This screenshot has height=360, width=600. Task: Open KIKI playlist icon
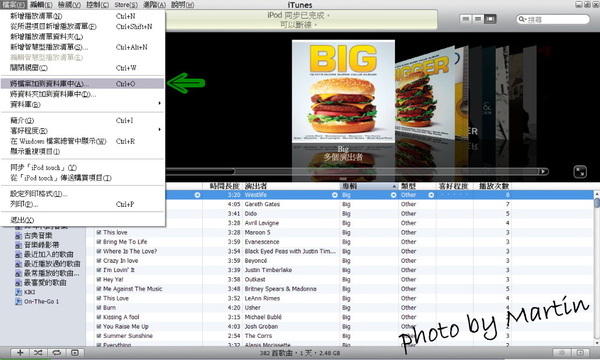point(18,292)
